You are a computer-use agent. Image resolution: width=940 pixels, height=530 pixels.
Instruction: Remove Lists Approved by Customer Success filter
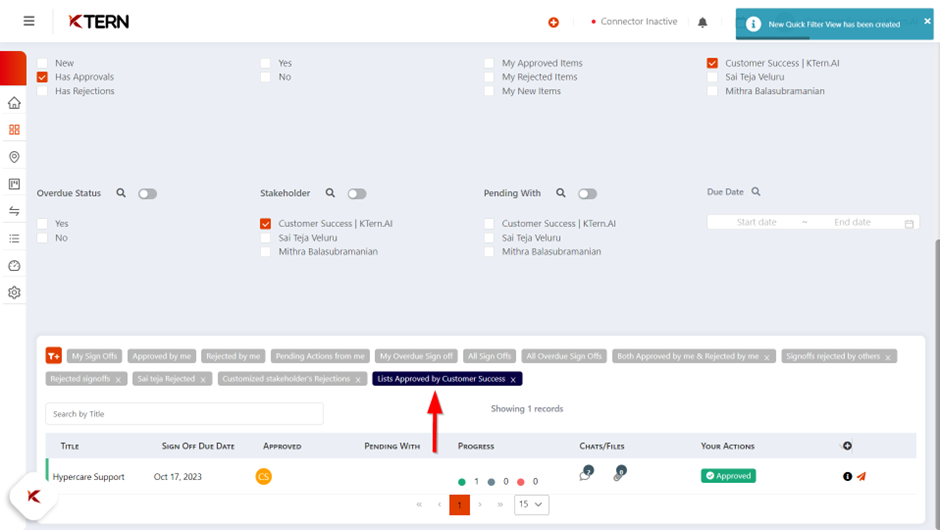513,380
